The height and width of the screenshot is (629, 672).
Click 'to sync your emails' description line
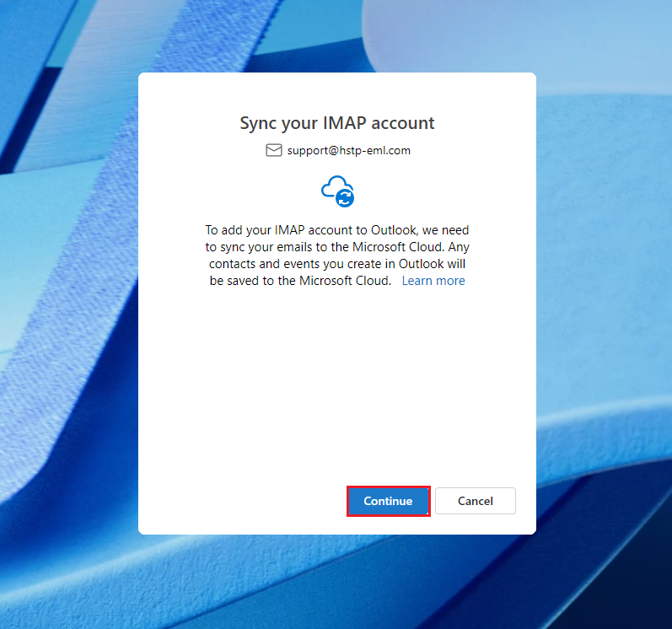tap(336, 247)
